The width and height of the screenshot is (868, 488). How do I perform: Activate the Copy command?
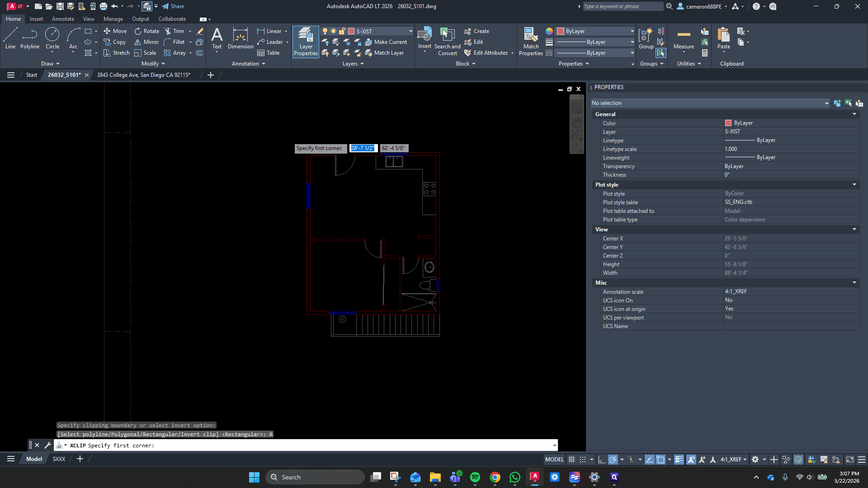[115, 42]
